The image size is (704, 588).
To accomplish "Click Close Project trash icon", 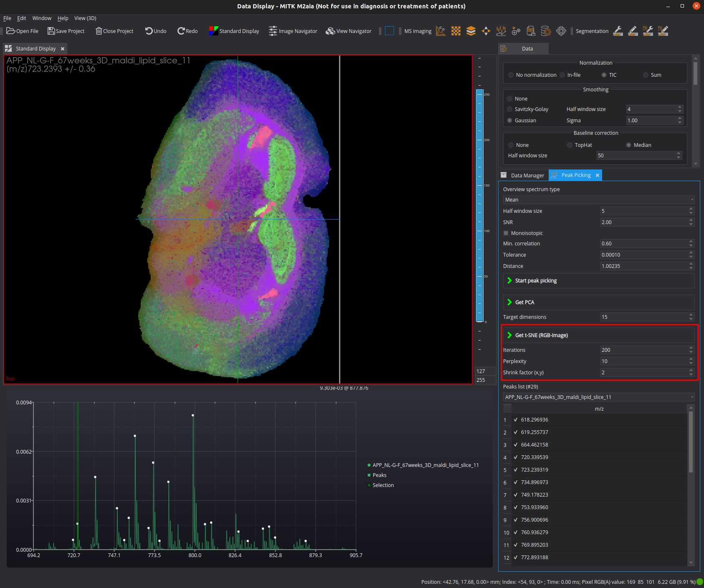I will tap(99, 31).
